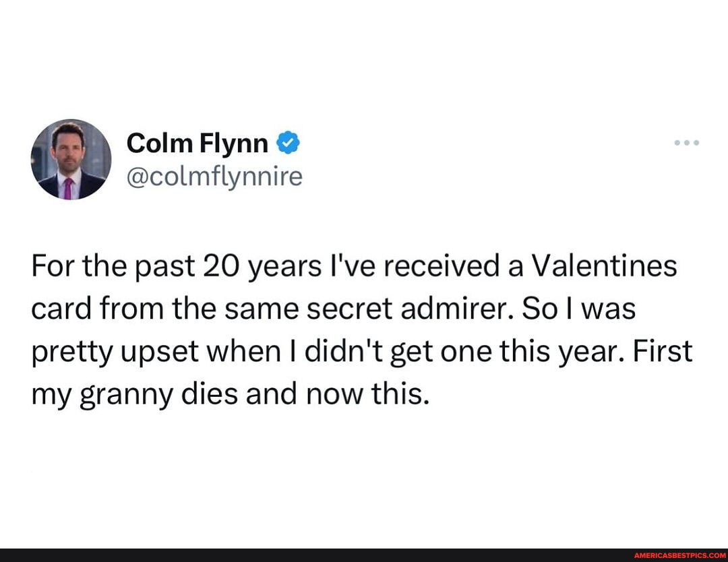Click the verified badge next to Colm Flynn
The height and width of the screenshot is (562, 728).
point(289,142)
